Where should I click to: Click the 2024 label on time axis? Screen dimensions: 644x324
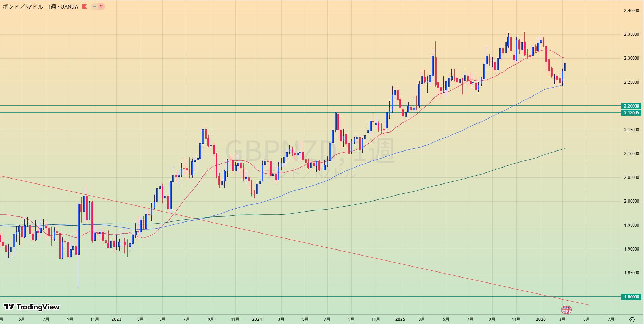coord(257,319)
